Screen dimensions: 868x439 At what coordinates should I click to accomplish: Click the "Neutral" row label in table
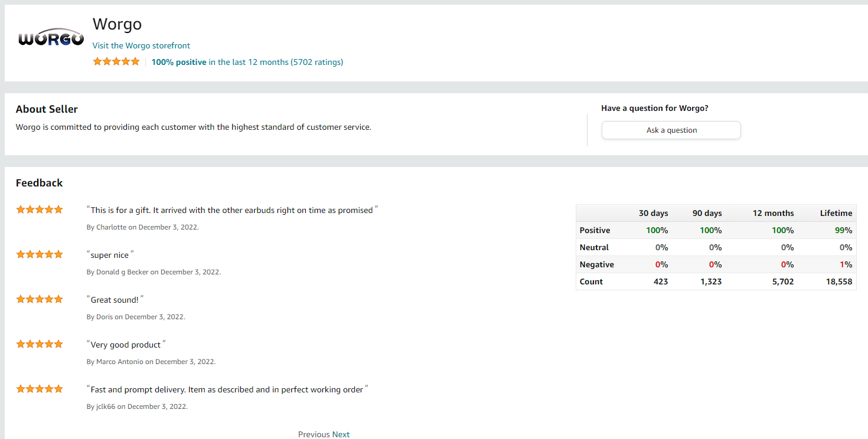(x=594, y=247)
